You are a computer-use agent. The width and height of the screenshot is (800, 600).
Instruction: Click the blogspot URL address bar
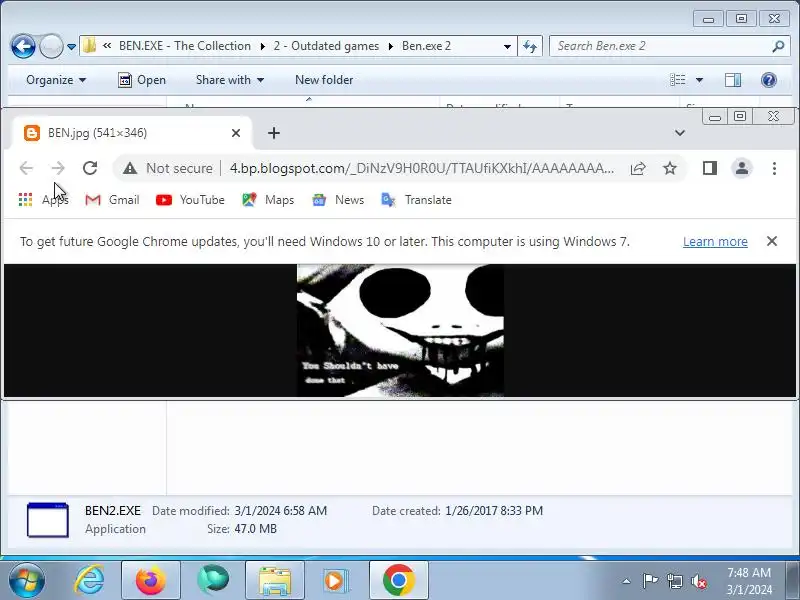pyautogui.click(x=422, y=168)
